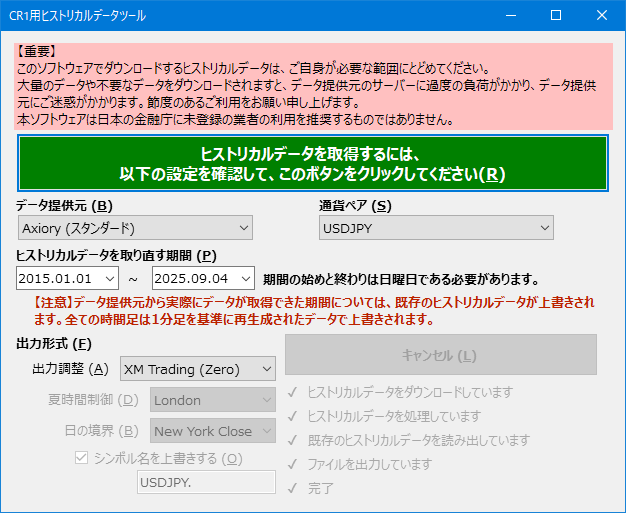This screenshot has height=513, width=626.
Task: Click the ヒストリカルデータを取り直す期間 (P) label
Action: (x=116, y=256)
